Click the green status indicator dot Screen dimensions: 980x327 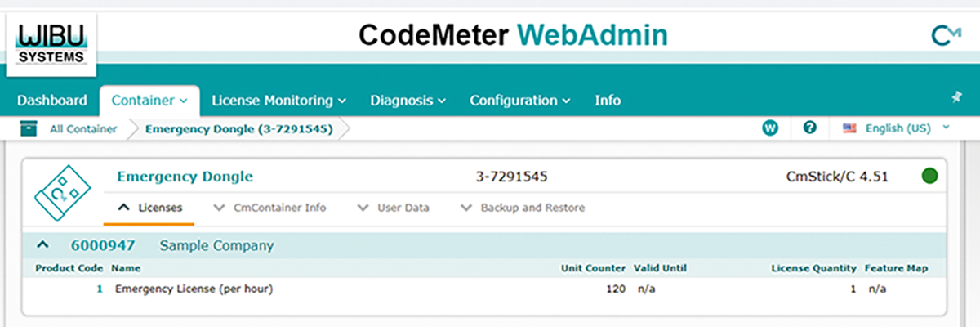click(x=929, y=176)
